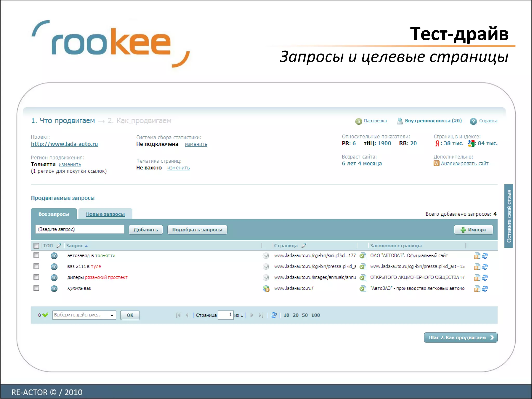This screenshot has height=399, width=532.
Task: Click pencil edit icon next to ТОП
Action: pos(59,246)
